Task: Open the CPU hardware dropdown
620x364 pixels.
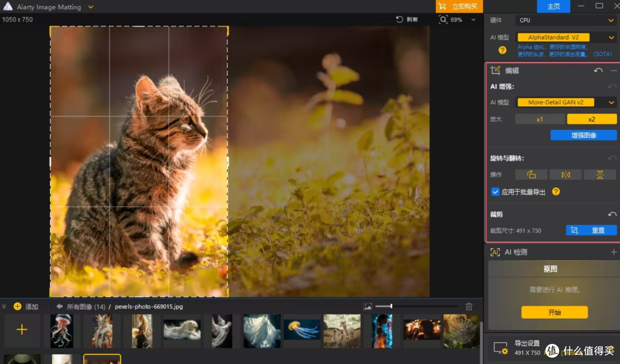Action: pyautogui.click(x=566, y=20)
